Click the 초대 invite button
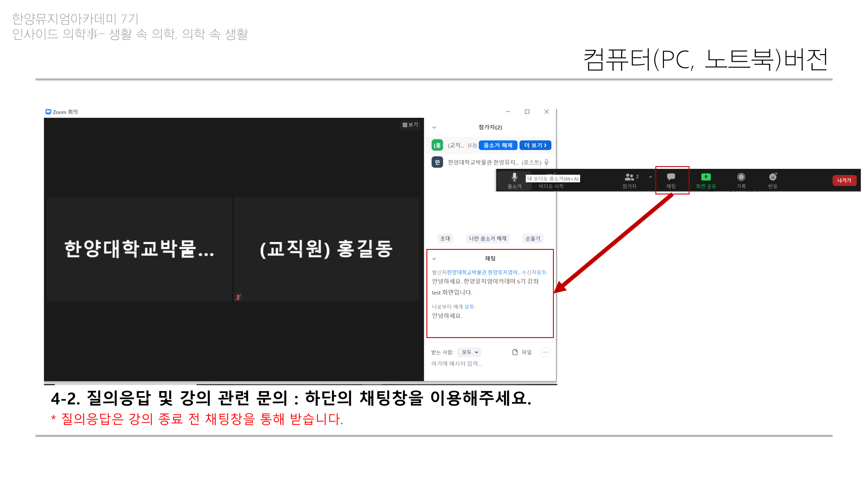868x488 pixels. coord(445,238)
